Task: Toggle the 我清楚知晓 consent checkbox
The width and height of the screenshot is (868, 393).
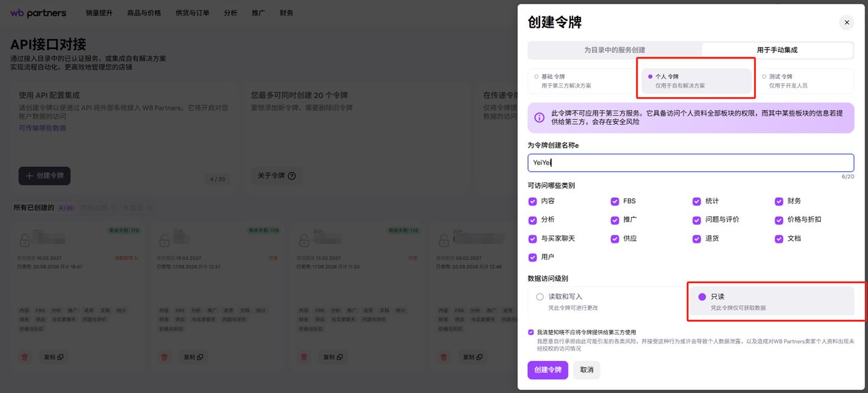Action: tap(531, 332)
